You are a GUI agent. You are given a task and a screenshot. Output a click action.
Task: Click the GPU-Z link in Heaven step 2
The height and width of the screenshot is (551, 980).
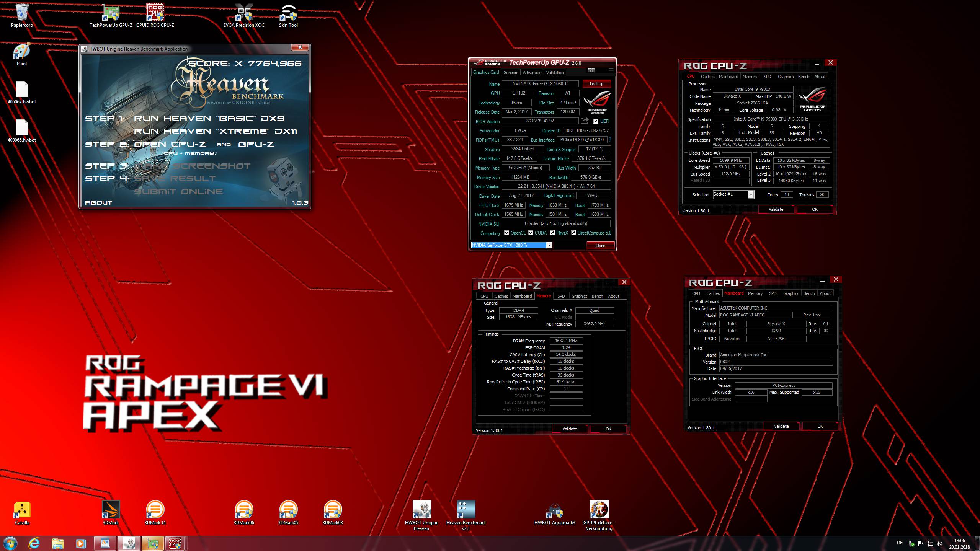[256, 144]
